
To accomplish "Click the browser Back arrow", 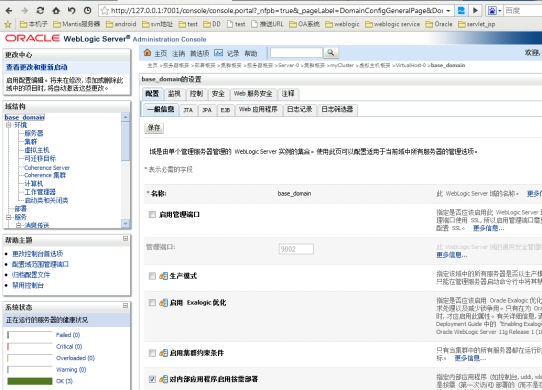I will point(9,11).
